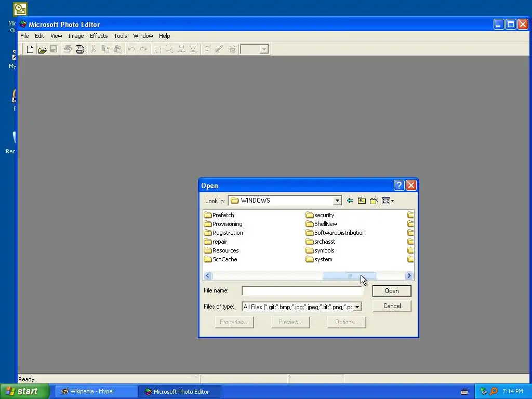Click the File name input field
This screenshot has height=399, width=532.
[x=302, y=291]
